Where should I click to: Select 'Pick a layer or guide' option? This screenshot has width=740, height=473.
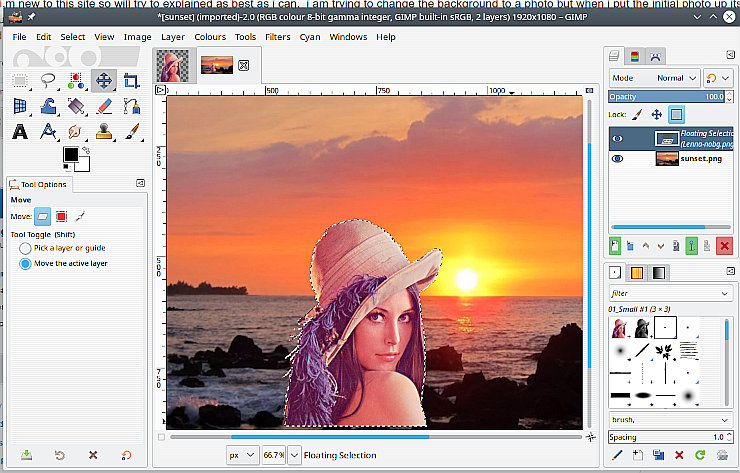pyautogui.click(x=26, y=248)
